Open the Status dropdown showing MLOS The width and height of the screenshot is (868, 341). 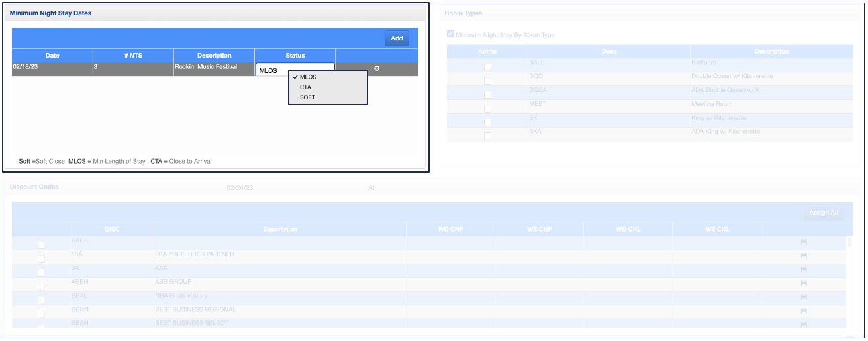click(x=295, y=70)
